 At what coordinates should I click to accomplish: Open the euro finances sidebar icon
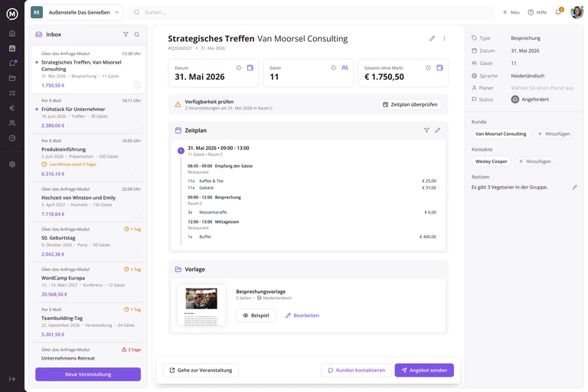12,108
